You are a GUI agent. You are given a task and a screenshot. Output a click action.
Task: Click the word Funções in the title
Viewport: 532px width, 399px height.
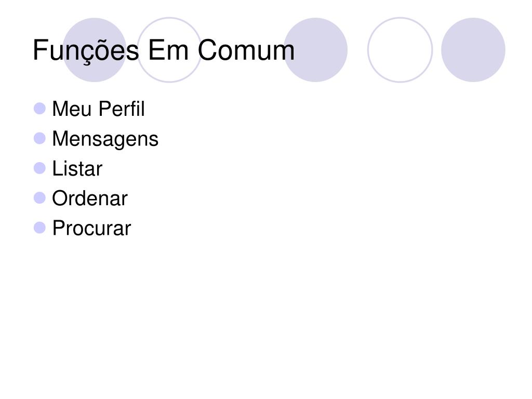click(x=86, y=51)
